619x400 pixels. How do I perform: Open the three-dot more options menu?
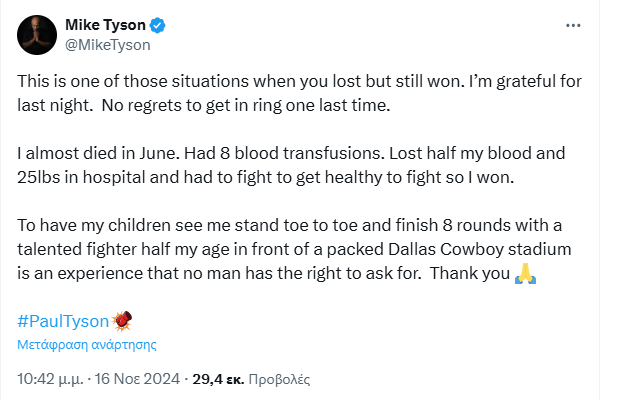point(572,25)
